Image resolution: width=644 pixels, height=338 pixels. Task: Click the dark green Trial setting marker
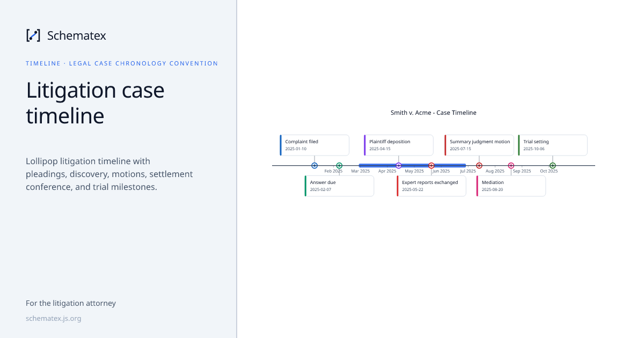click(x=553, y=166)
